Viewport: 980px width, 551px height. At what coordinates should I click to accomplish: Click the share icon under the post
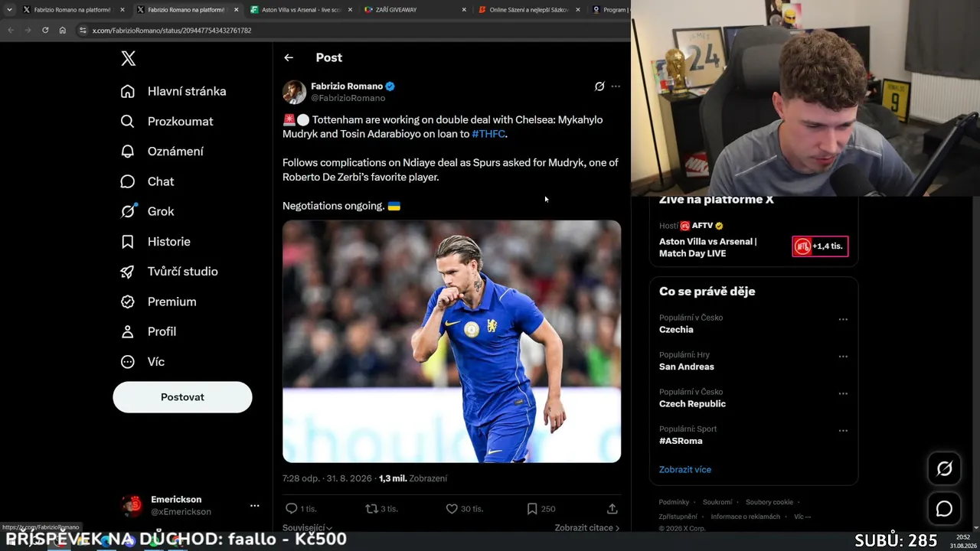click(x=612, y=509)
